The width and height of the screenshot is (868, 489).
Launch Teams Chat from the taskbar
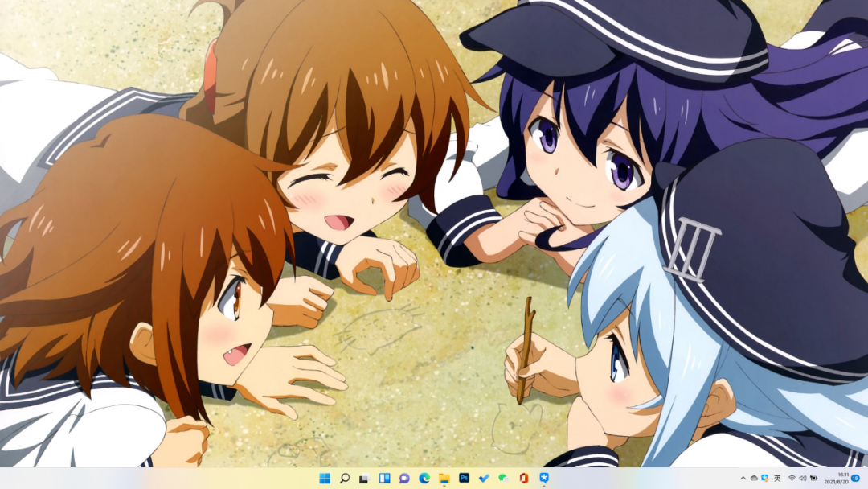click(x=404, y=478)
